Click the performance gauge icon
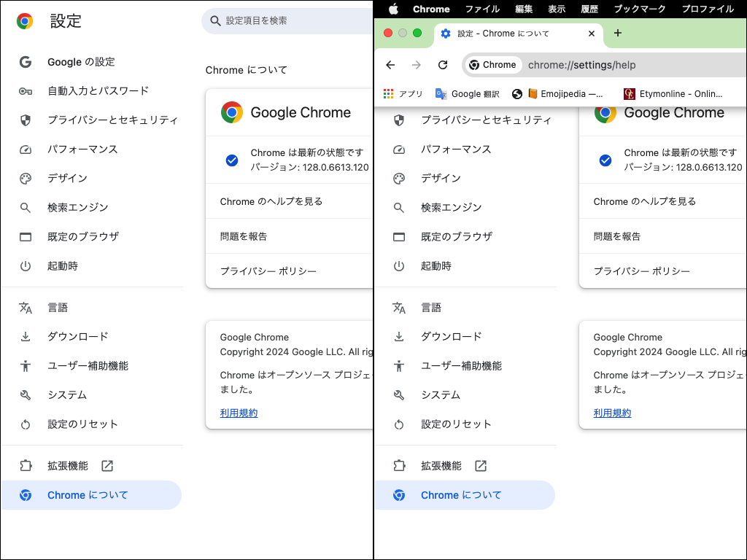 click(26, 149)
